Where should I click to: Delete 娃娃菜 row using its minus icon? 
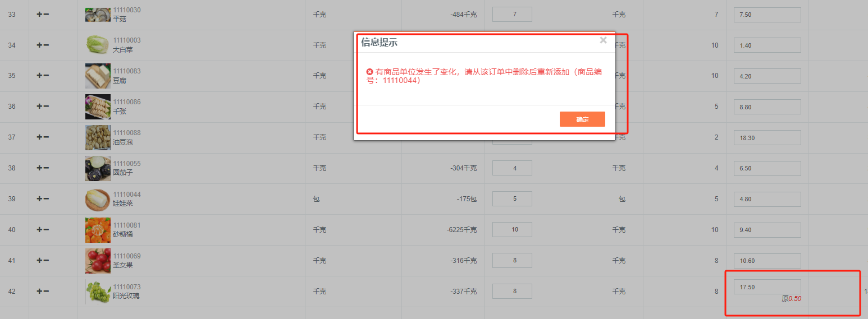(46, 199)
